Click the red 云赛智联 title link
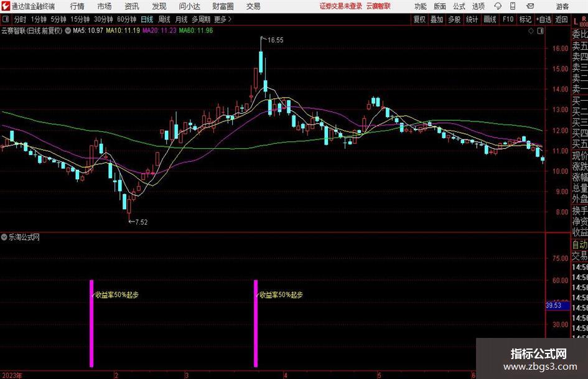Screen dimensions: 588x379 point(378,6)
